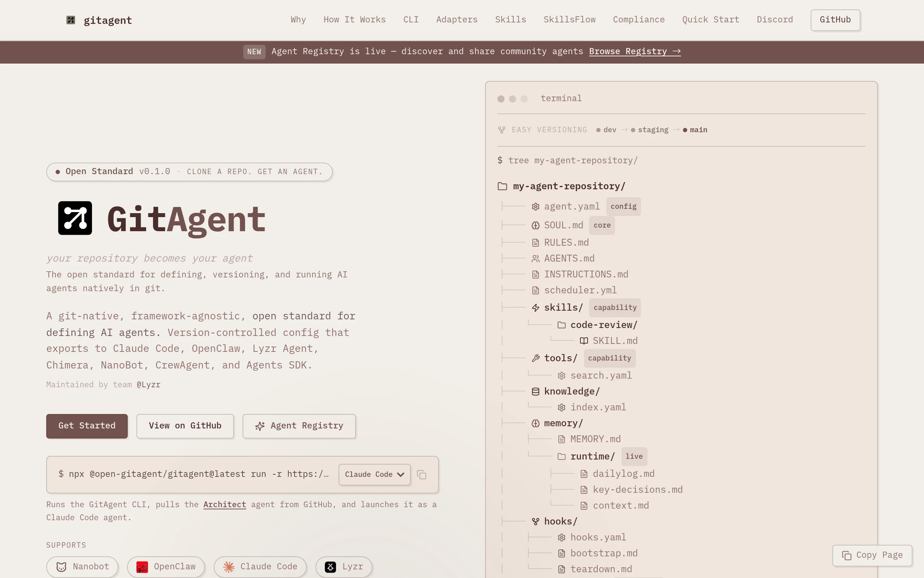Navigate to Adapters section
The image size is (924, 578).
point(457,20)
